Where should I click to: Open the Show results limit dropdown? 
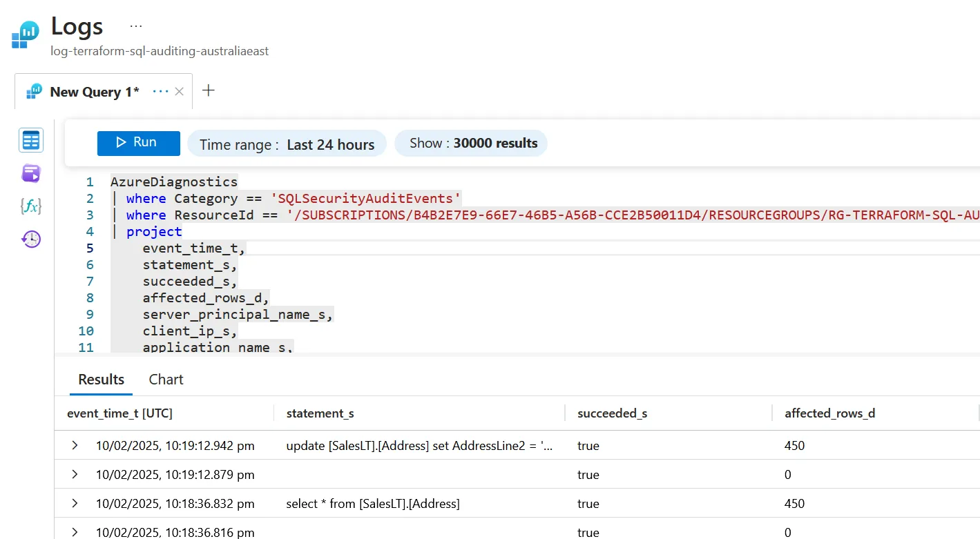coord(470,143)
